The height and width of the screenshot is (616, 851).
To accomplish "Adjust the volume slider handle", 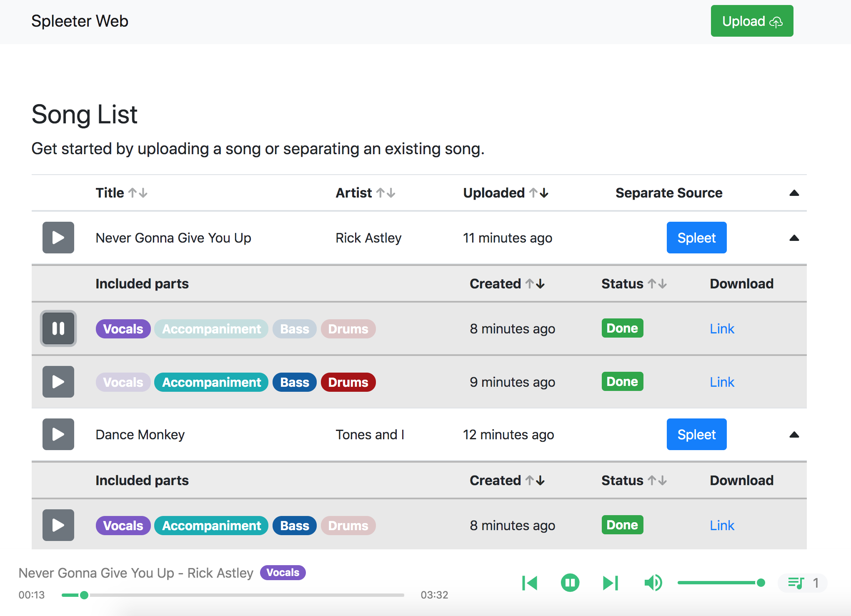I will [x=761, y=583].
